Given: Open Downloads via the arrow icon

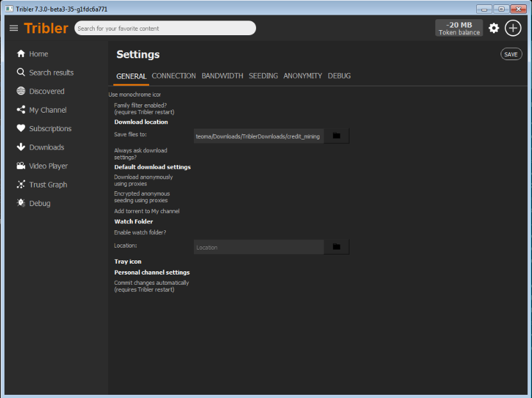Looking at the screenshot, I should point(20,147).
